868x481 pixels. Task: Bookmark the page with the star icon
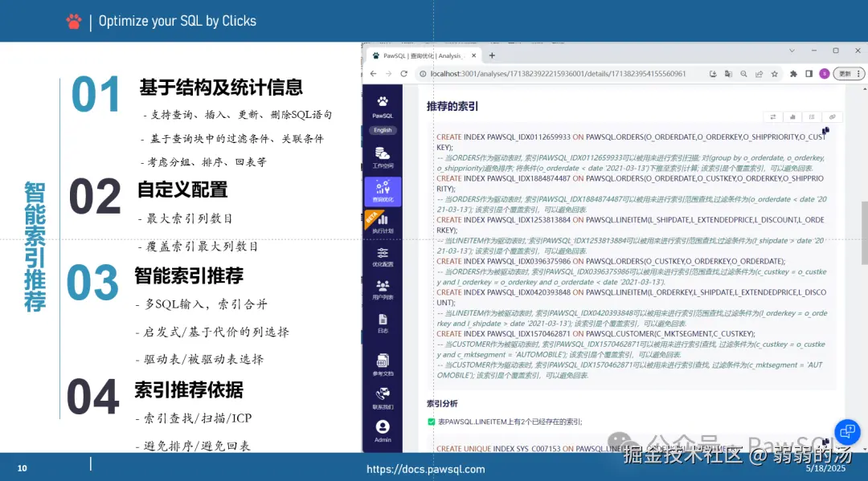[x=775, y=74]
